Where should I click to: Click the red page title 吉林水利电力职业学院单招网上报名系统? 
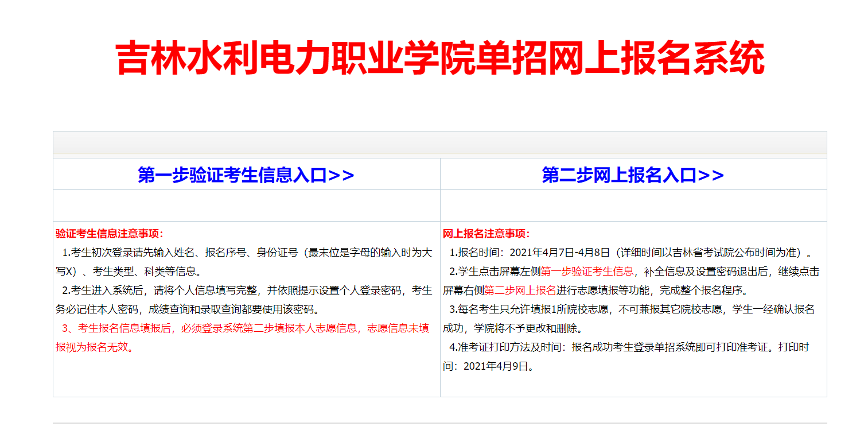440,58
